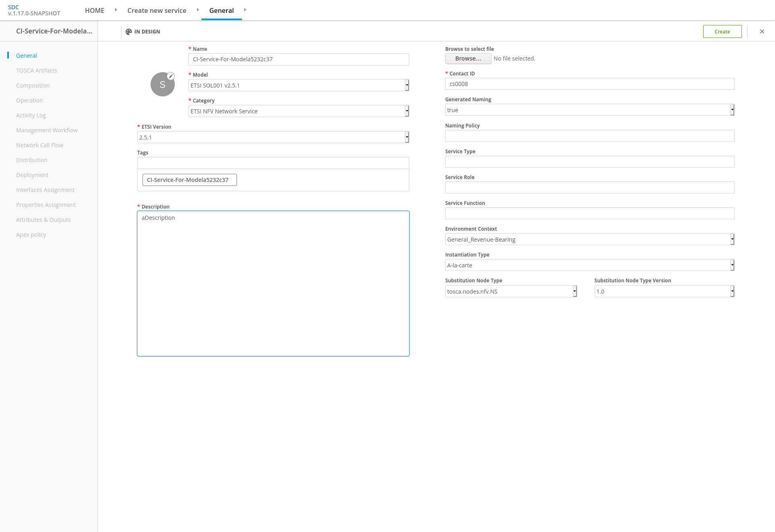Click the No file selected. text
Screen dimensions: 775x532
(x=514, y=58)
